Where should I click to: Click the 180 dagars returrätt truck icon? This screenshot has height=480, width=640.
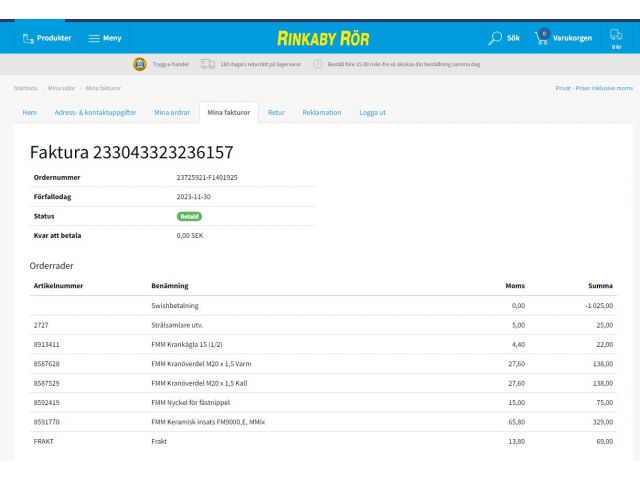point(208,64)
